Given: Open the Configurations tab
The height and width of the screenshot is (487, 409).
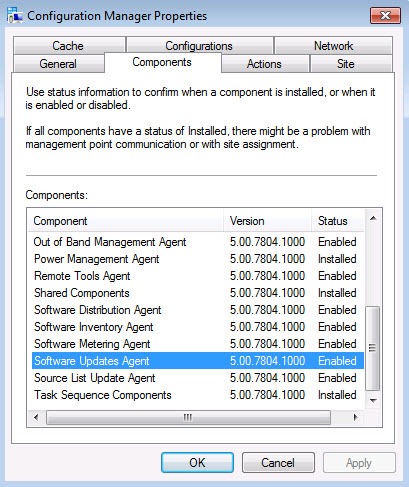Looking at the screenshot, I should pos(199,46).
